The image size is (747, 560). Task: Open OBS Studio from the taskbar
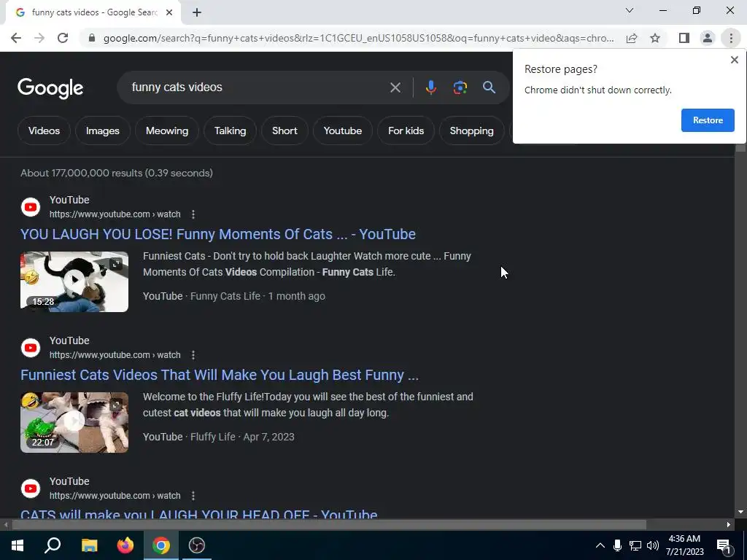tap(197, 545)
